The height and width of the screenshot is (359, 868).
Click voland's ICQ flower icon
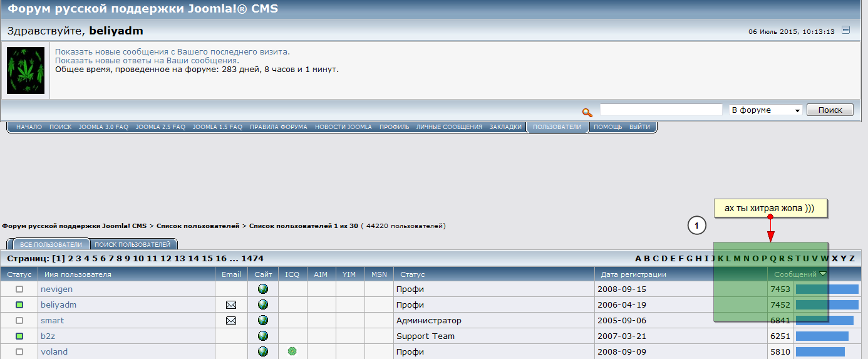(x=292, y=351)
